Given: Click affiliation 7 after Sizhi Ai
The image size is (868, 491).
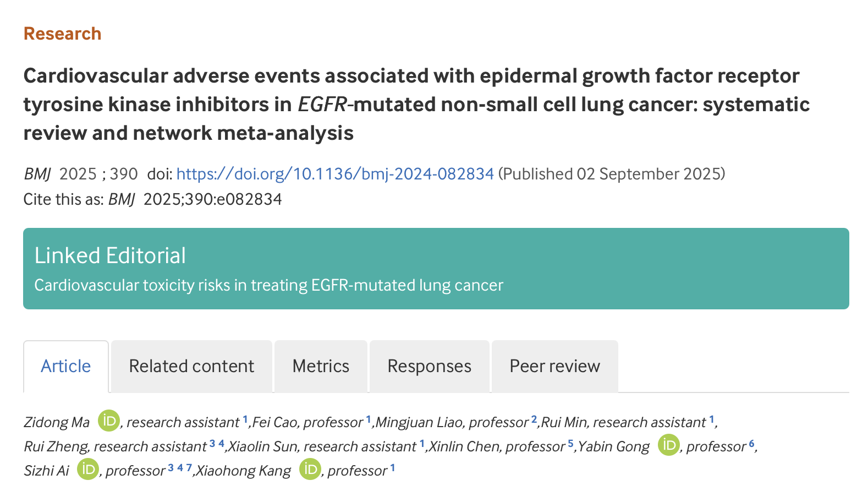Looking at the screenshot, I should [x=189, y=467].
